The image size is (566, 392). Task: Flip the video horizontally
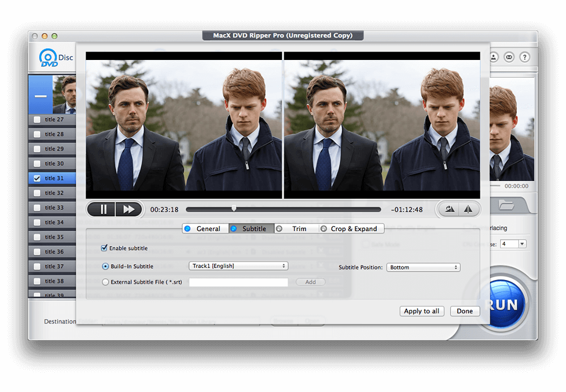pos(468,209)
